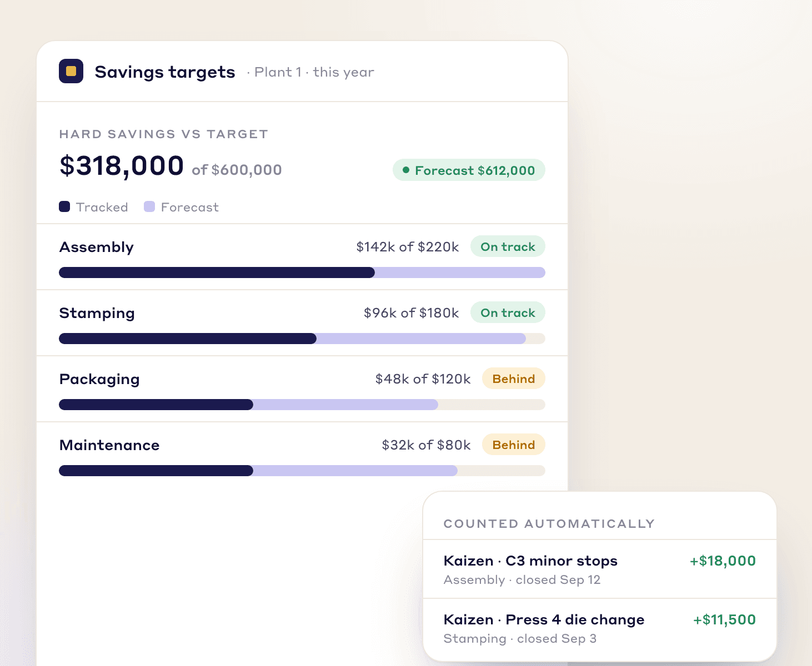Click Assembly's On track badge

[508, 246]
